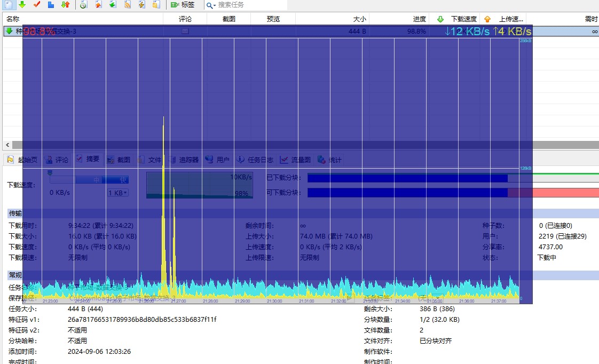Show completed tasks via red checkmark icon
The width and height of the screenshot is (599, 364).
tap(37, 5)
